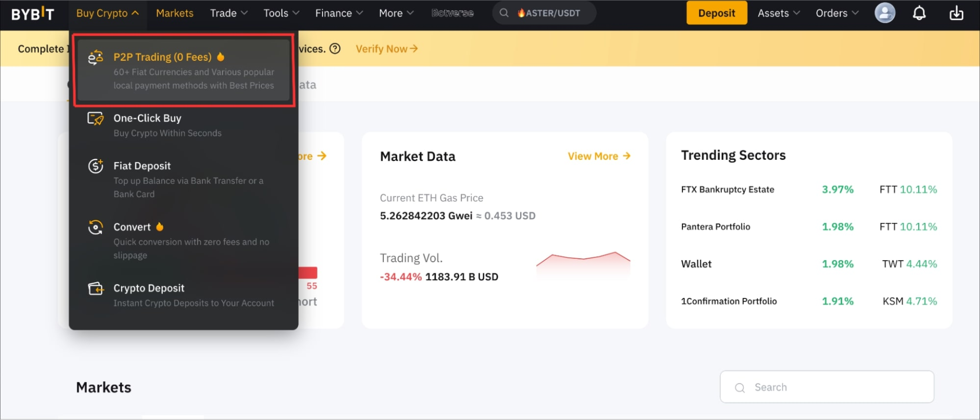Click FTT 10.11% beside Pantera Portfolio
Screen dimensions: 980x420
pyautogui.click(x=908, y=227)
